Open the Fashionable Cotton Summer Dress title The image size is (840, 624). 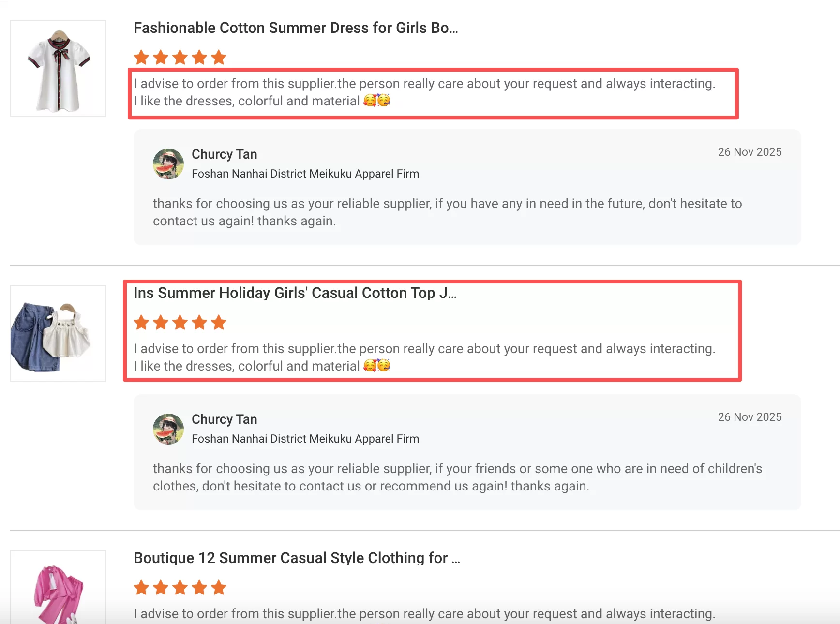coord(296,28)
